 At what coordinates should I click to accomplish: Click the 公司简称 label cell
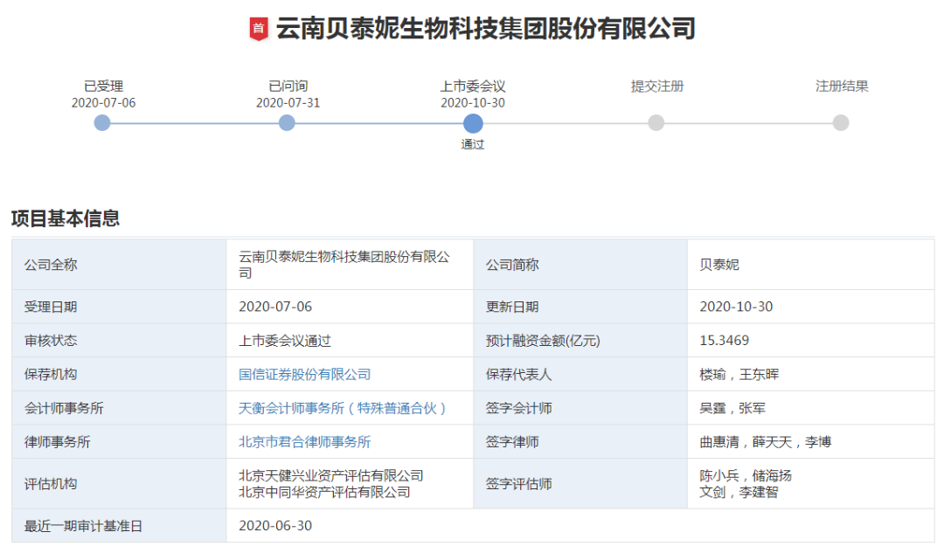pos(580,265)
